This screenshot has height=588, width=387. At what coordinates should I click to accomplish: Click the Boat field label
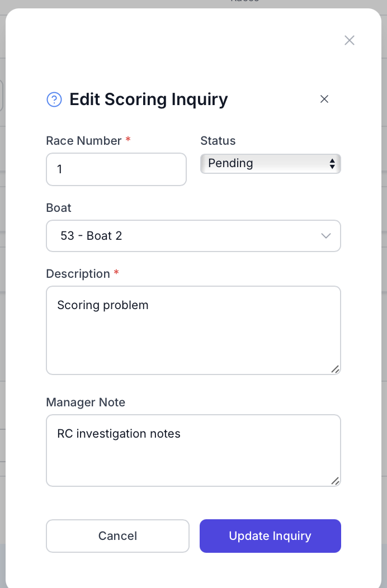(59, 208)
